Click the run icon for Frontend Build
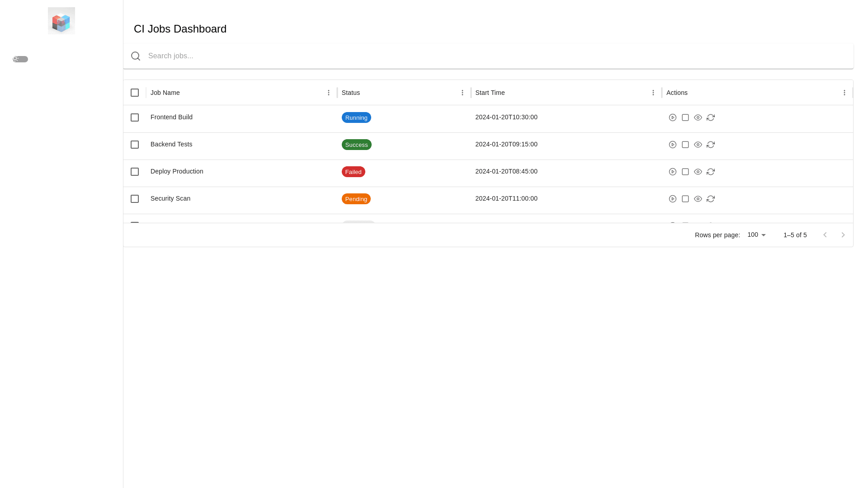Image resolution: width=868 pixels, height=488 pixels. (673, 117)
